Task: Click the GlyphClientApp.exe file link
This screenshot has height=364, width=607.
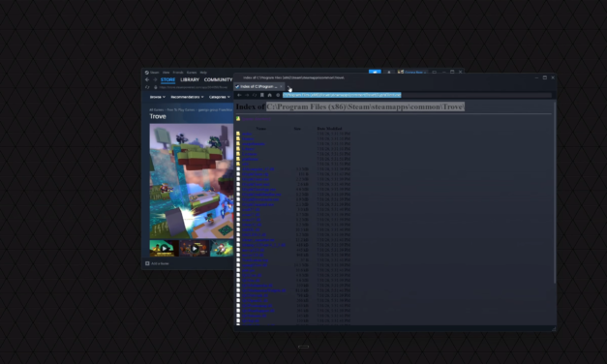Action: point(259,190)
